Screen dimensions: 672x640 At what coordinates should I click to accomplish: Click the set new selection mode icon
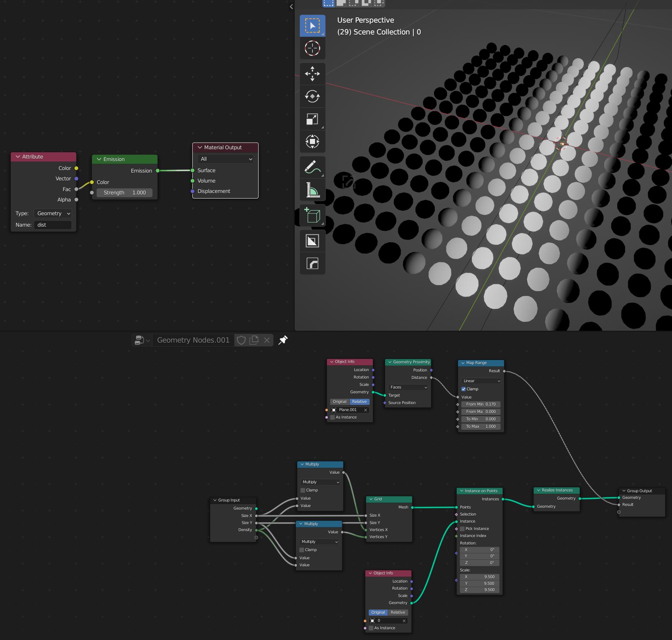pyautogui.click(x=328, y=3)
